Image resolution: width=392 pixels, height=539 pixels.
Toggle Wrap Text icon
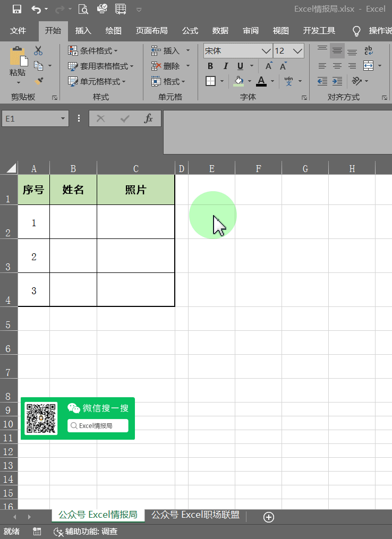point(368,50)
